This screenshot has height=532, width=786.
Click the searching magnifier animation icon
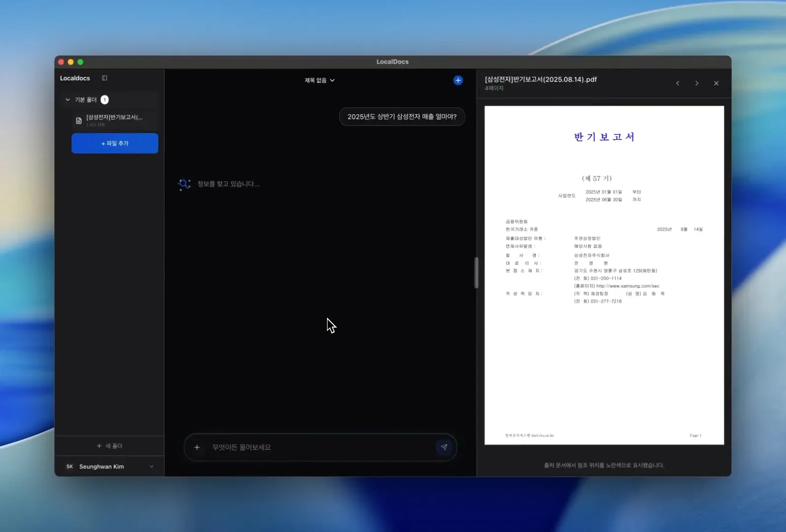pos(184,184)
